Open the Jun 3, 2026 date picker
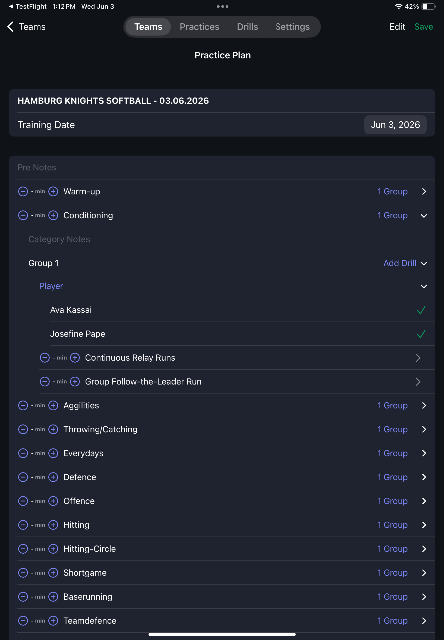 tap(395, 125)
